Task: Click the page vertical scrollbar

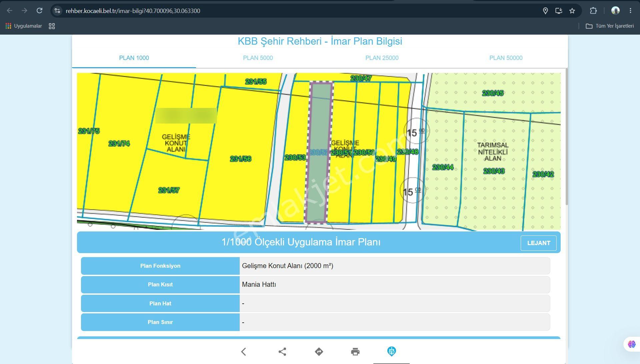Action: click(x=566, y=137)
